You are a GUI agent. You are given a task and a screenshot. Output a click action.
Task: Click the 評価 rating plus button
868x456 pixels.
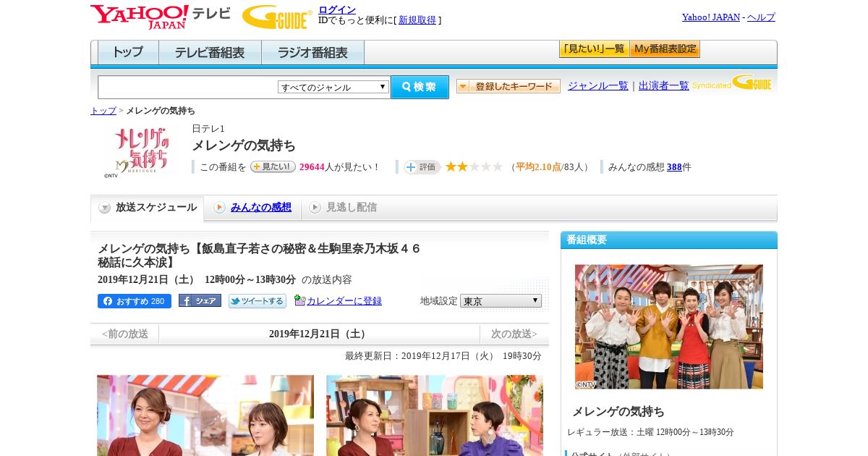point(422,167)
